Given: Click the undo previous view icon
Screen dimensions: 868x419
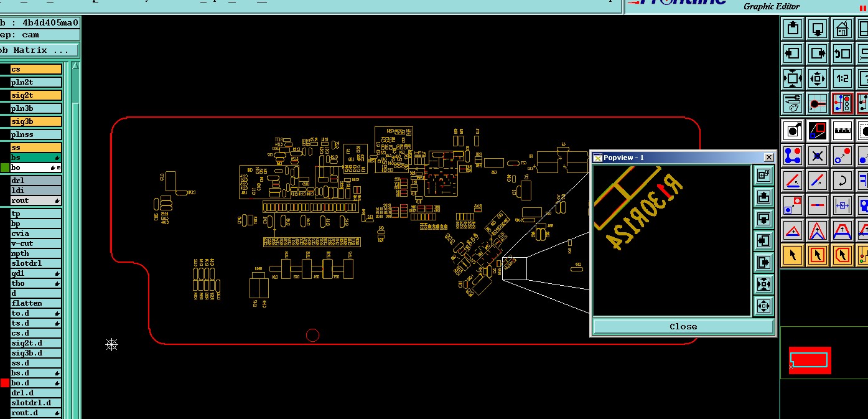Looking at the screenshot, I should (842, 54).
